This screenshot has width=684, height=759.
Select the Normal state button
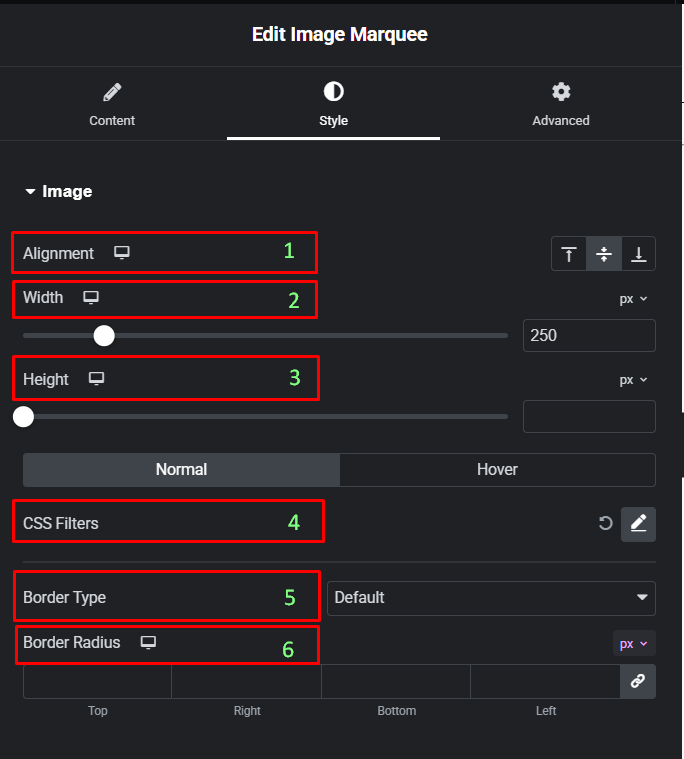(181, 469)
